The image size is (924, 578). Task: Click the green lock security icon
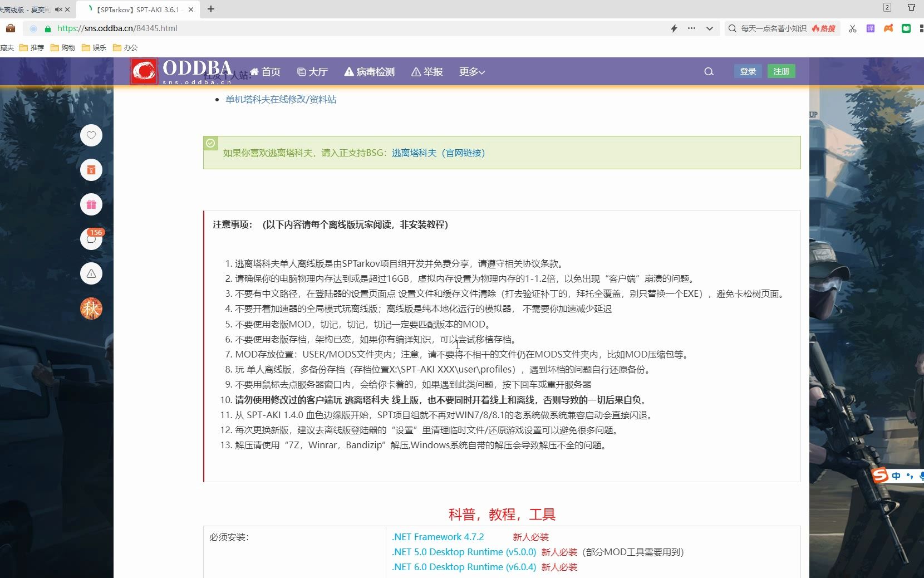pos(47,28)
